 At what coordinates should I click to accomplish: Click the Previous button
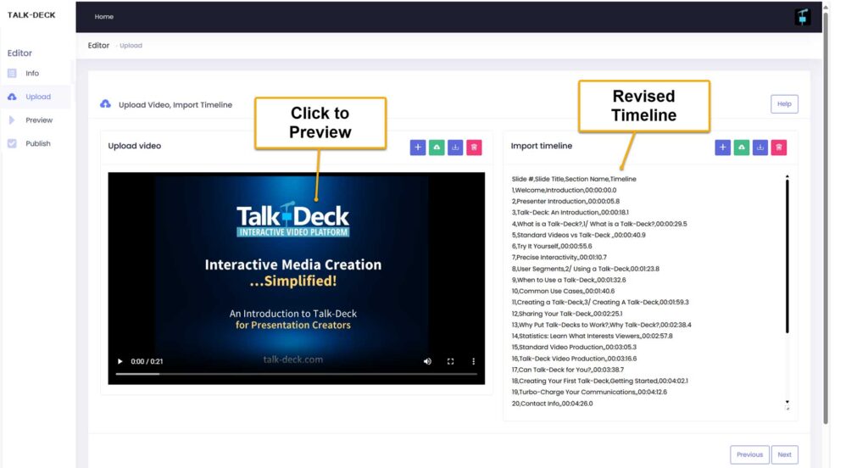[749, 454]
